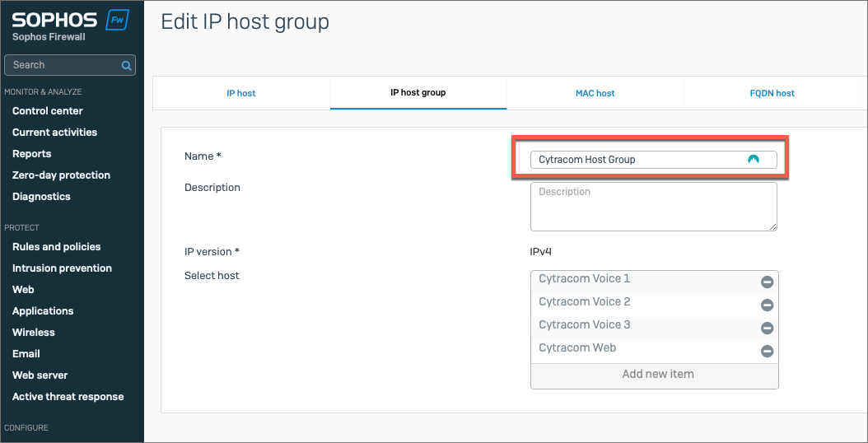This screenshot has width=868, height=443.
Task: Switch to the IP host tab
Action: click(x=241, y=93)
